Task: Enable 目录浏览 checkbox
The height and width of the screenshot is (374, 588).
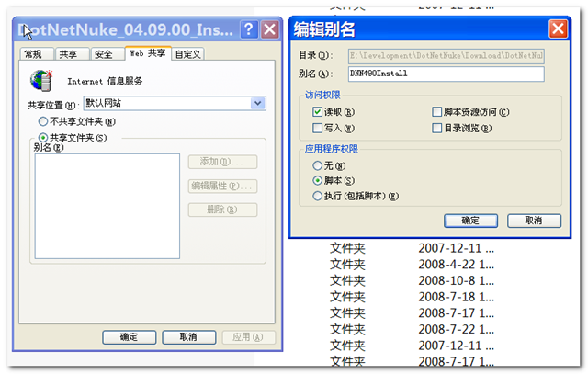Action: pyautogui.click(x=436, y=128)
